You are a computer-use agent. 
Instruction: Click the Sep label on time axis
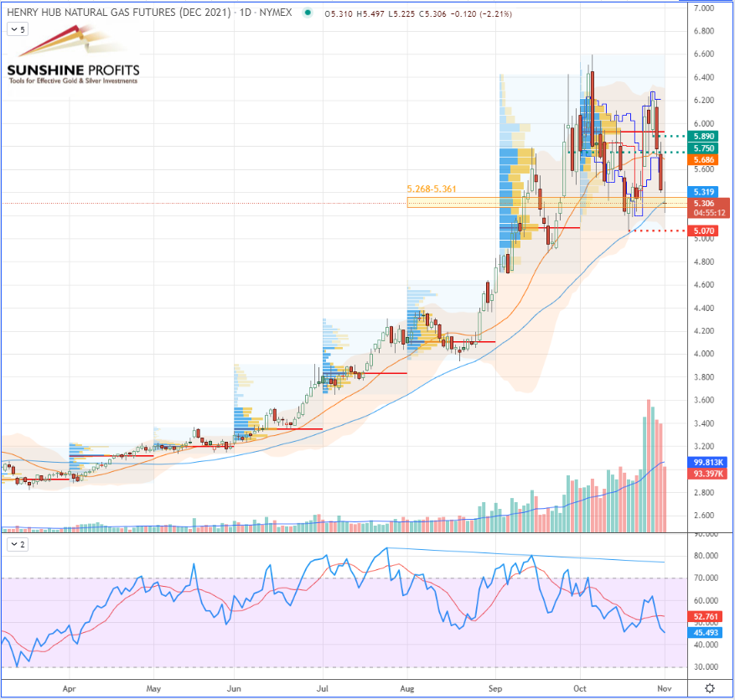495,688
